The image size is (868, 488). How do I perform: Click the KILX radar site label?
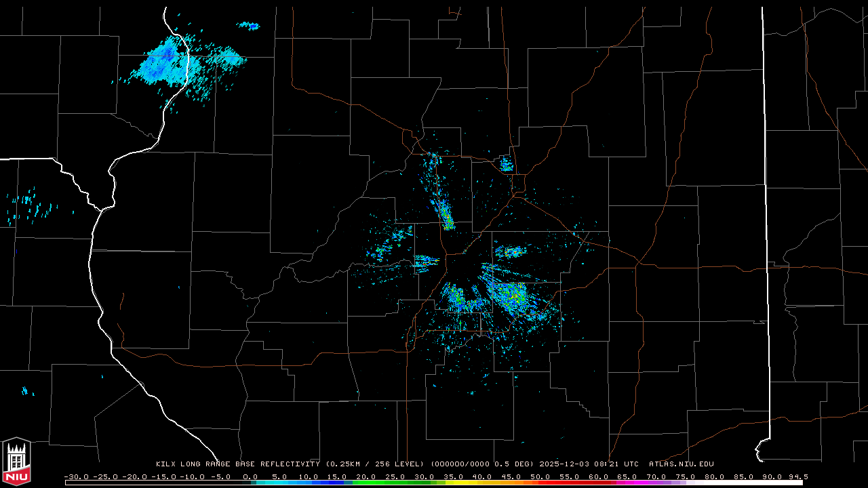tap(165, 464)
